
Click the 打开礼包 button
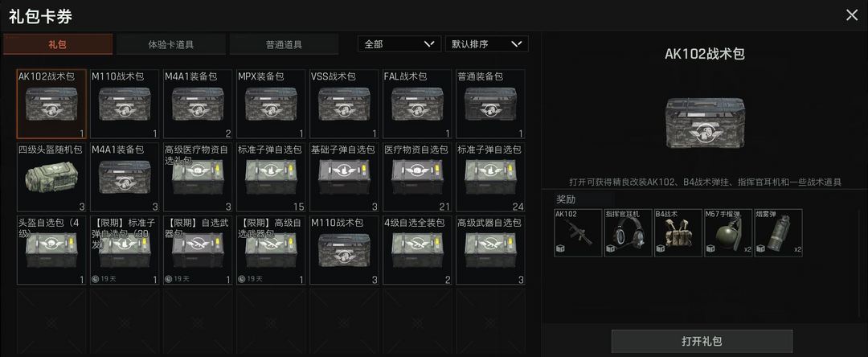[x=702, y=341]
